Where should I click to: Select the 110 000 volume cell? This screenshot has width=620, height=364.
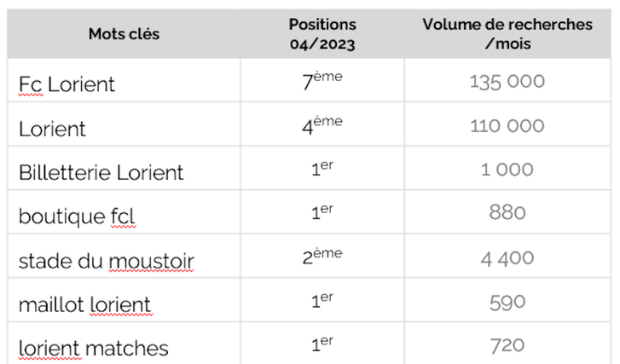[507, 126]
